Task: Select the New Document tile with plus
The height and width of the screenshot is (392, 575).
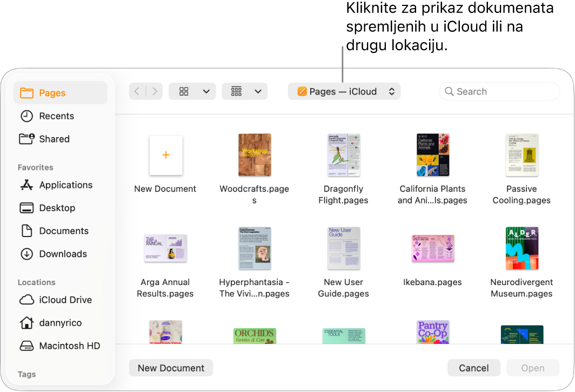Action: pos(165,155)
